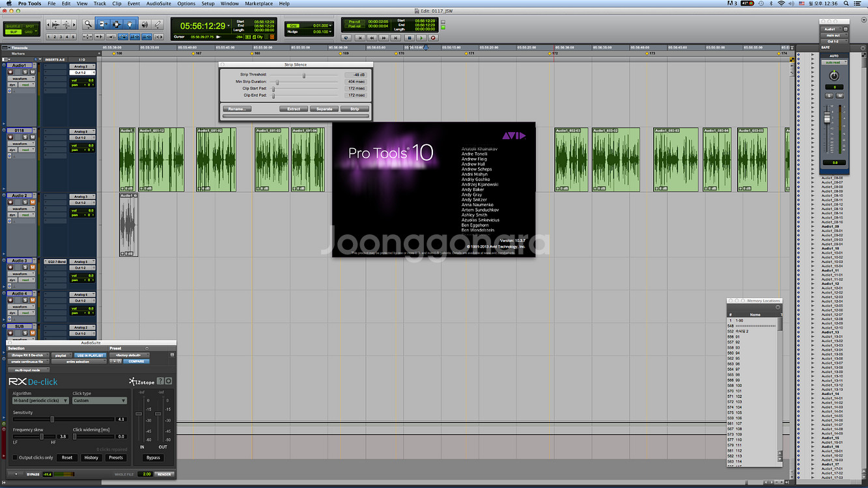Select the Scrubber speaker tool
The height and width of the screenshot is (488, 868).
pos(145,23)
